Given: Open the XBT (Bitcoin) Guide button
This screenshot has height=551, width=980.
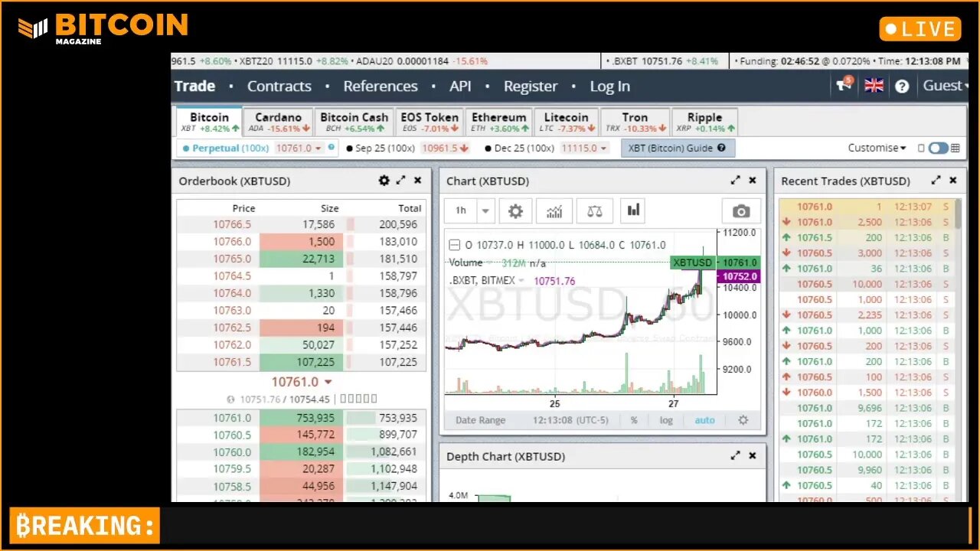Looking at the screenshot, I should [678, 148].
